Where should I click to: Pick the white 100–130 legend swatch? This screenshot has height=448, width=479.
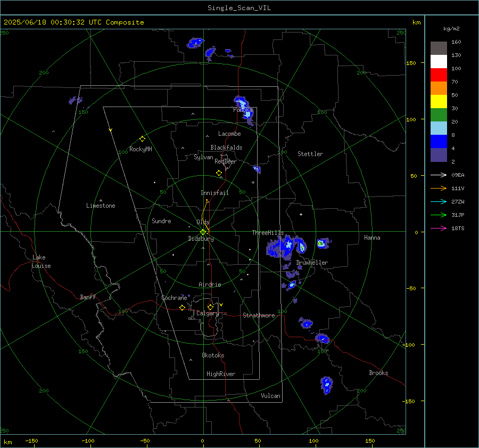click(439, 62)
